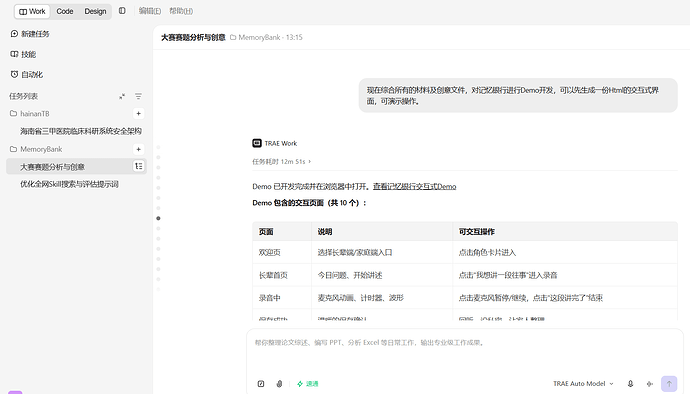This screenshot has height=394, width=690.
Task: Open the 技能 skills page
Action: point(23,54)
